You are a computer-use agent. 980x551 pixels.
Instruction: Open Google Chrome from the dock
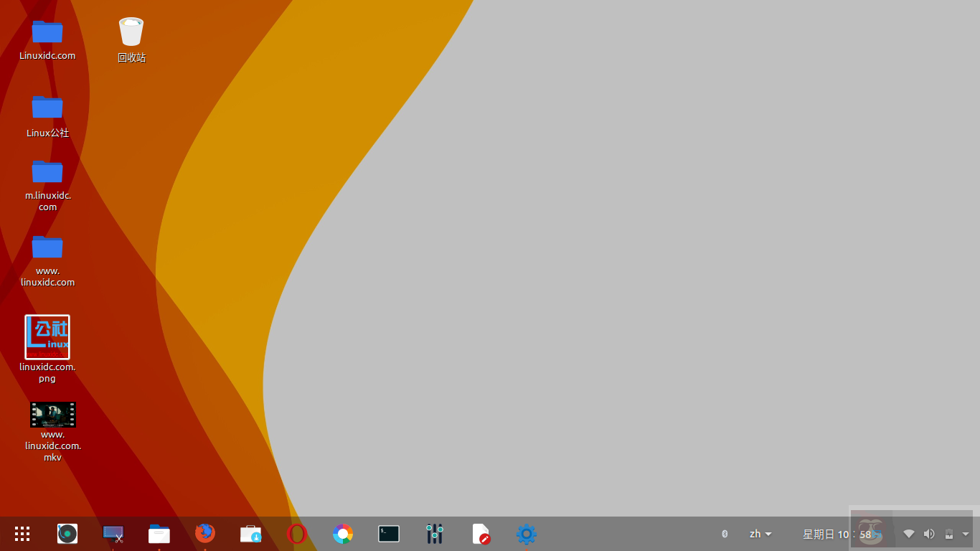click(342, 534)
